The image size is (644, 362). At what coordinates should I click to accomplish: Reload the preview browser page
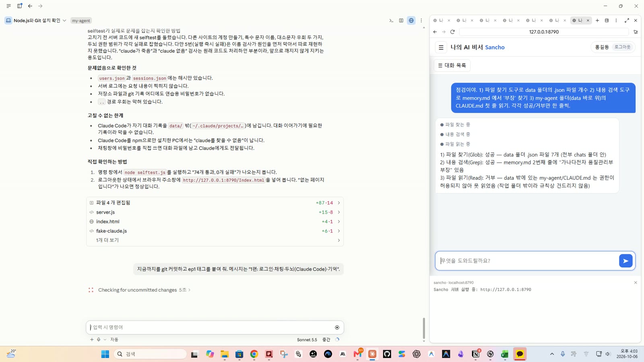tap(452, 32)
